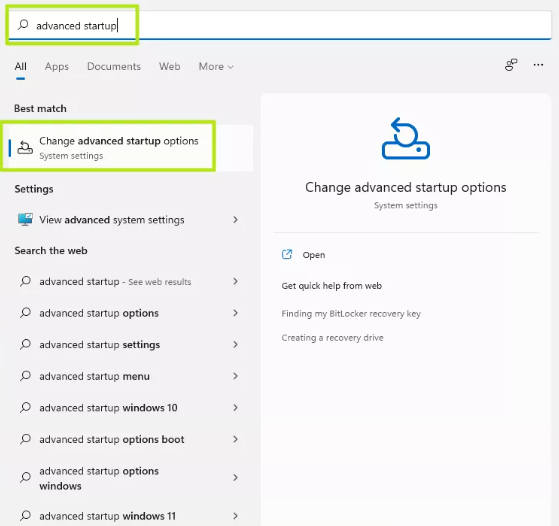Select 'advanced startup - See web results'
Screen dimensions: 559x526
point(127,281)
